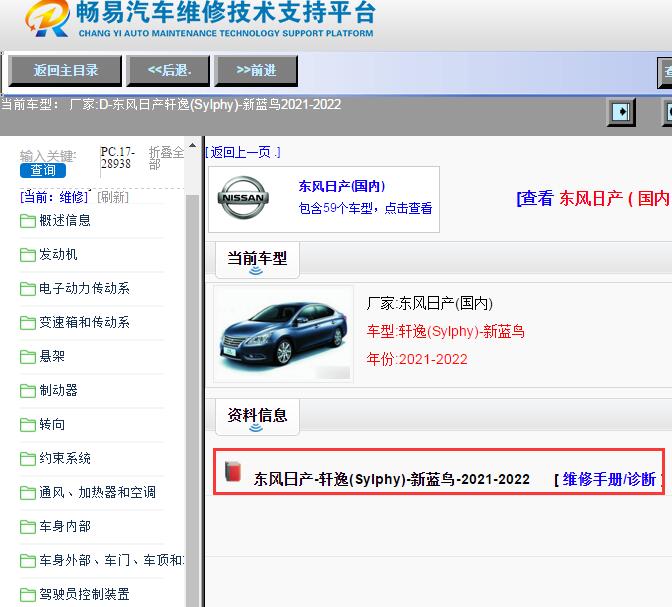This screenshot has height=607, width=672.
Task: Open the 车身外部、车门、车顶 folder
Action: pyautogui.click(x=102, y=560)
